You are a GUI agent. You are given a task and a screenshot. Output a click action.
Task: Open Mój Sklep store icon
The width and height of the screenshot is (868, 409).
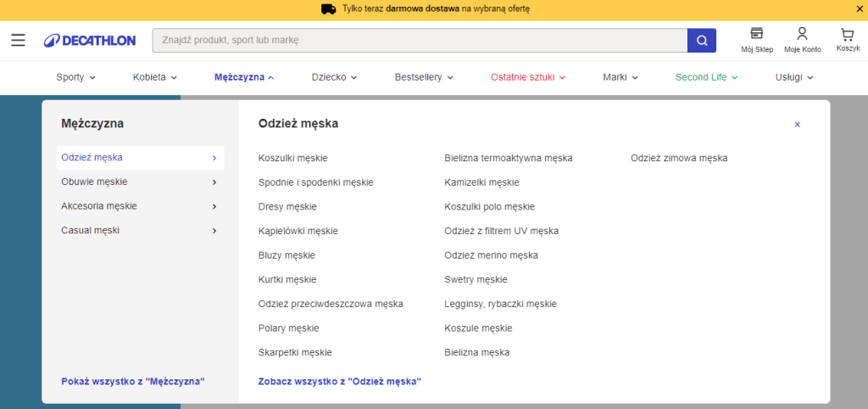point(757,40)
